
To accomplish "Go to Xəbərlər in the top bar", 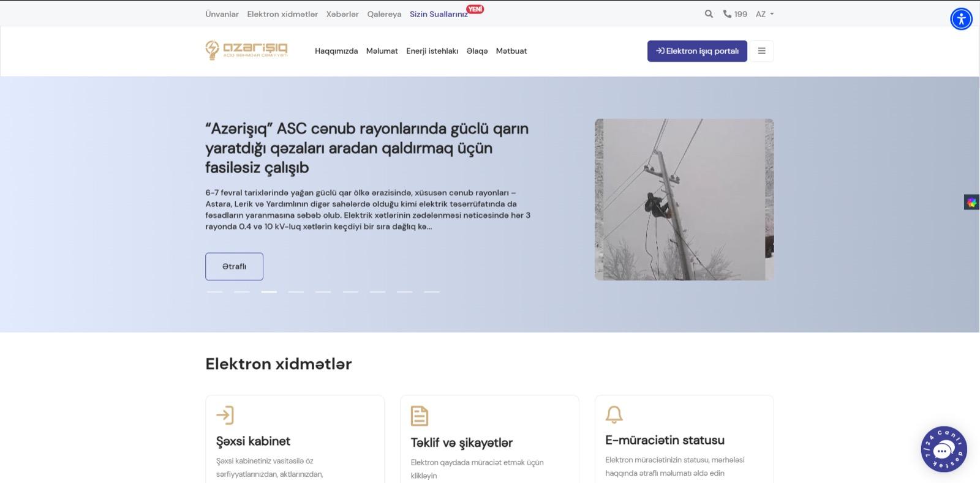I will (x=342, y=14).
